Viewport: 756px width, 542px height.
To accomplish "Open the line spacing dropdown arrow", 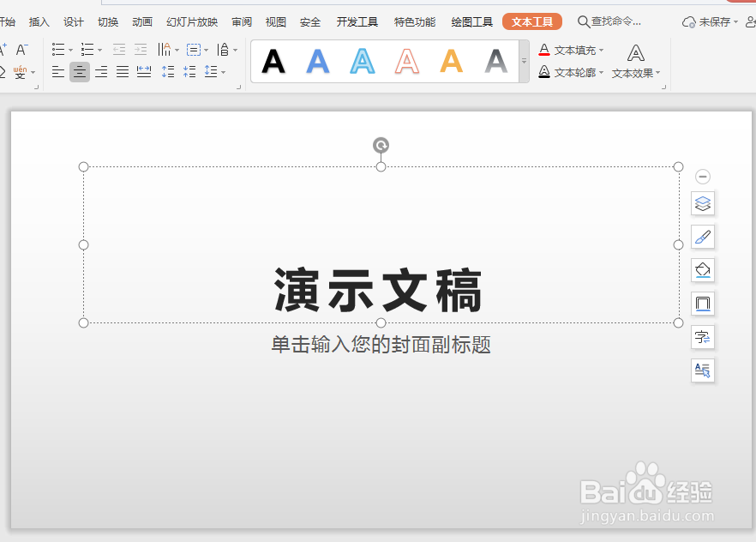I will (x=223, y=73).
